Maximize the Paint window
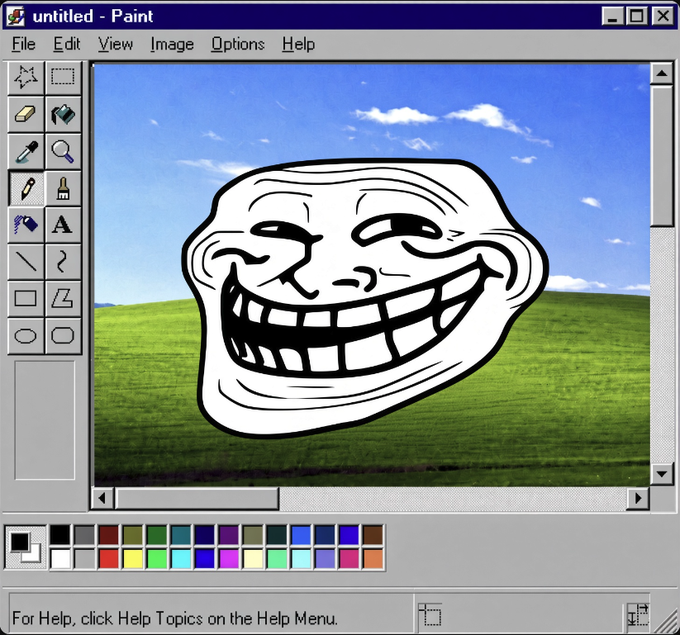This screenshot has width=680, height=635. [x=637, y=16]
